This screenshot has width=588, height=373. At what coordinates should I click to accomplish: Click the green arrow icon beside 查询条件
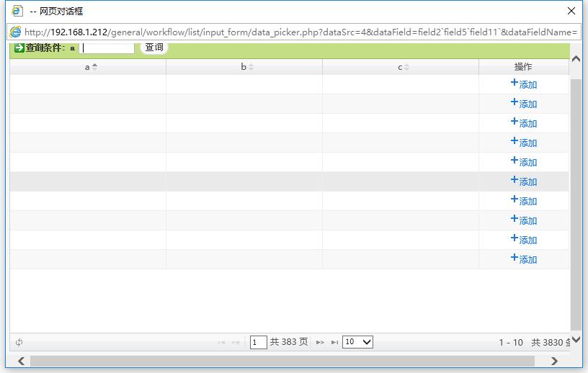point(19,48)
